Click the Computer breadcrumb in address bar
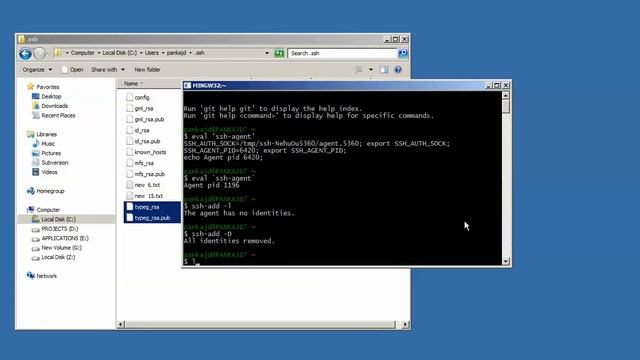 82,53
